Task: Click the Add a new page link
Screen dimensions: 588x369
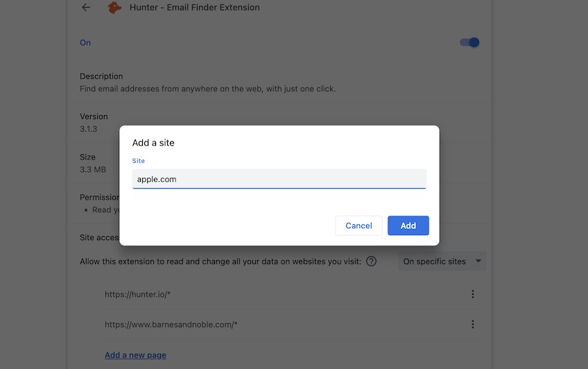Action: point(135,355)
